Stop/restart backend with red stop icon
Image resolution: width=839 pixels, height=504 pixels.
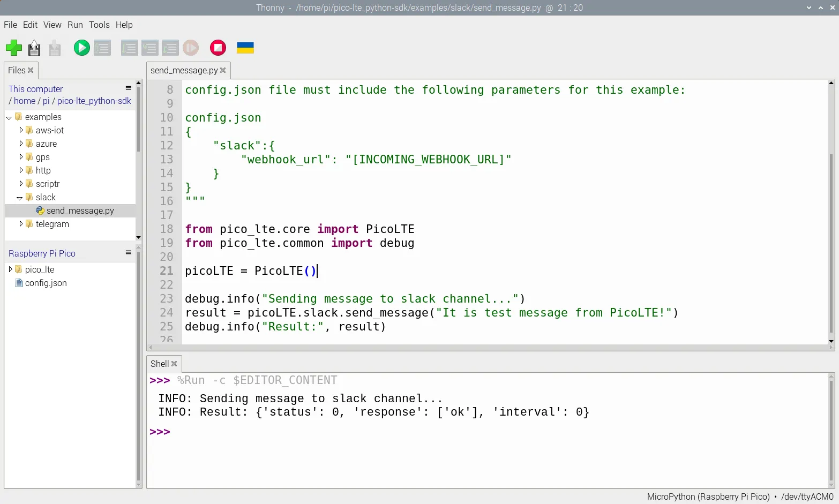(x=218, y=48)
